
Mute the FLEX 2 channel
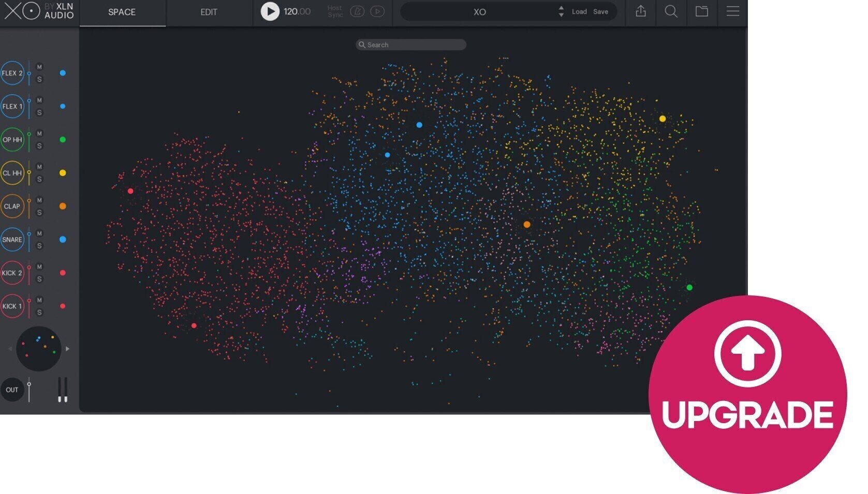39,67
